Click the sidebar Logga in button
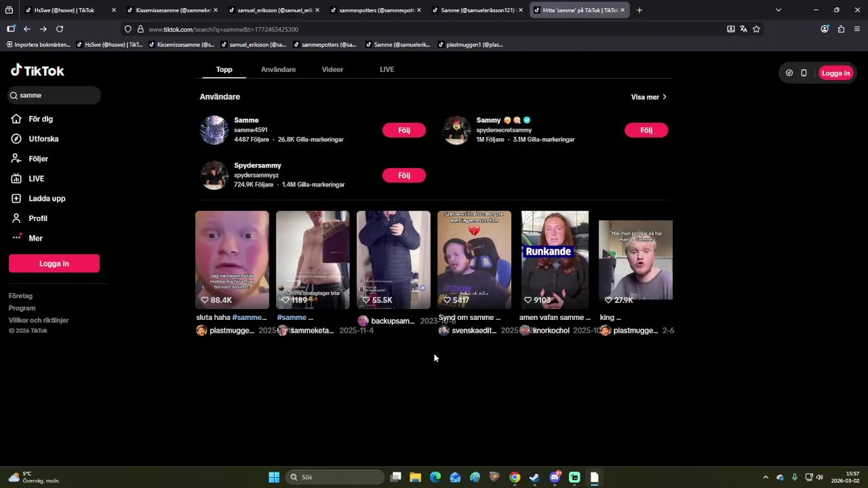The height and width of the screenshot is (488, 868). [x=54, y=264]
